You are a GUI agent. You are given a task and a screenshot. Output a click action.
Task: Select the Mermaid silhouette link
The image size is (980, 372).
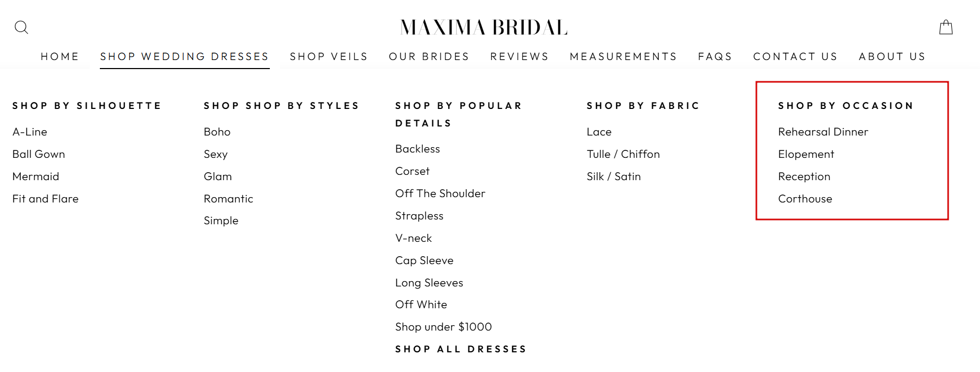coord(36,176)
